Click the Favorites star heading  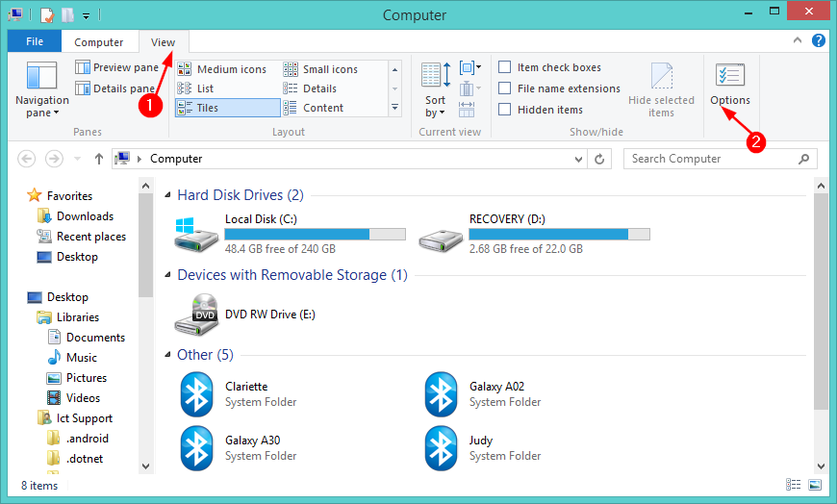point(60,195)
